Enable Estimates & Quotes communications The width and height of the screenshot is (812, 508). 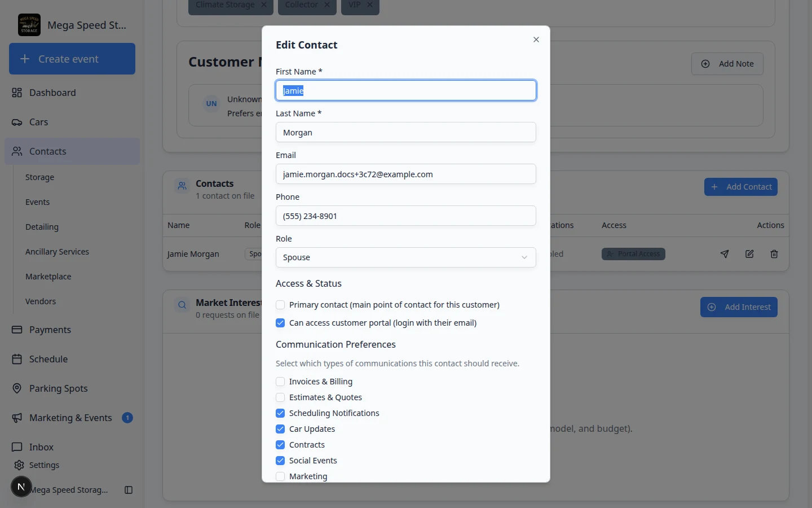(x=280, y=397)
